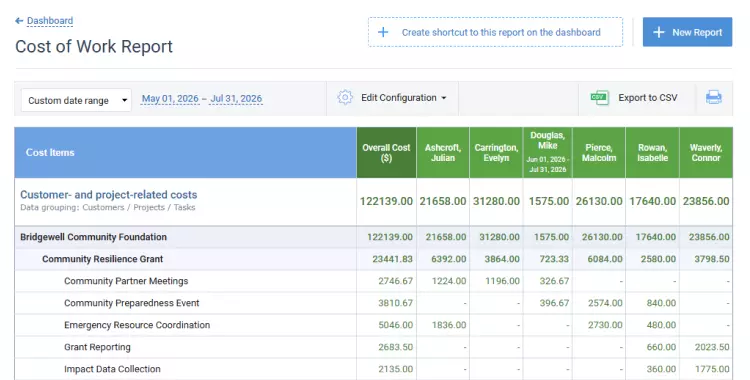Click the 840.00 Rowan Preparedness Event value
Screen dimensions: 750x380
[662, 303]
